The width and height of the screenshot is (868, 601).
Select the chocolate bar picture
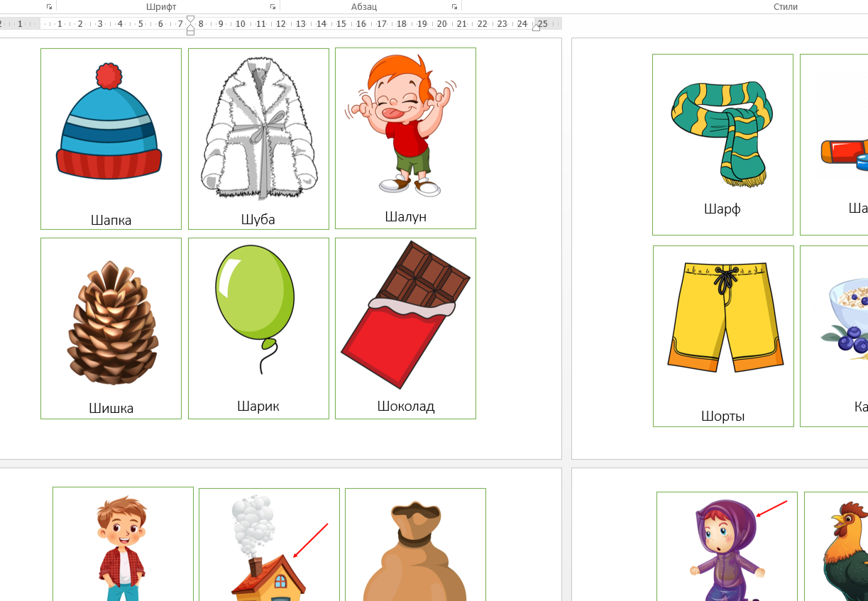pyautogui.click(x=405, y=314)
